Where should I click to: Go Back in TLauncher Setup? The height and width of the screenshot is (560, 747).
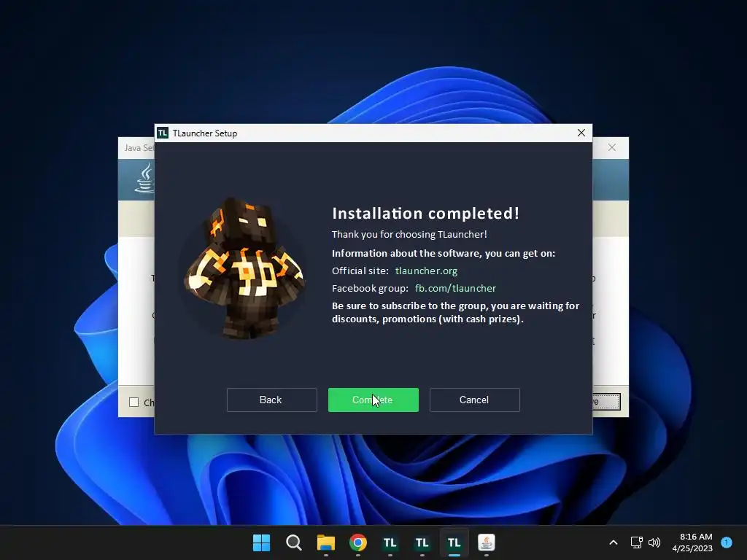point(271,400)
